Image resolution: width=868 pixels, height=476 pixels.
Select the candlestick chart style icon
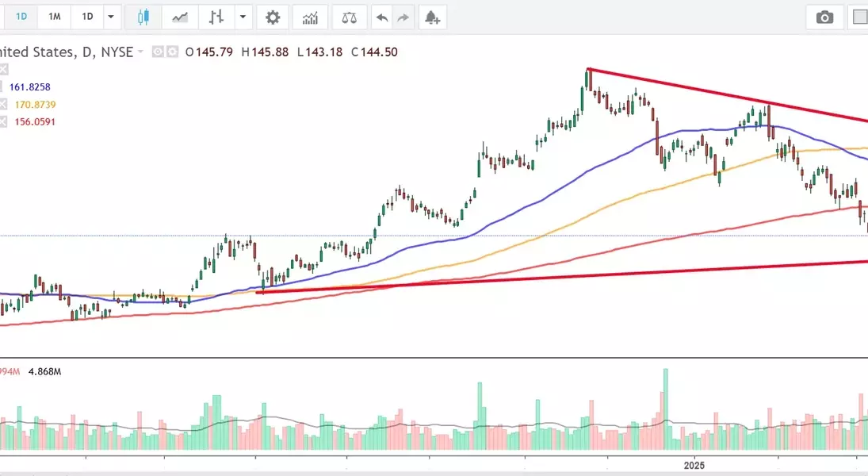coord(143,17)
